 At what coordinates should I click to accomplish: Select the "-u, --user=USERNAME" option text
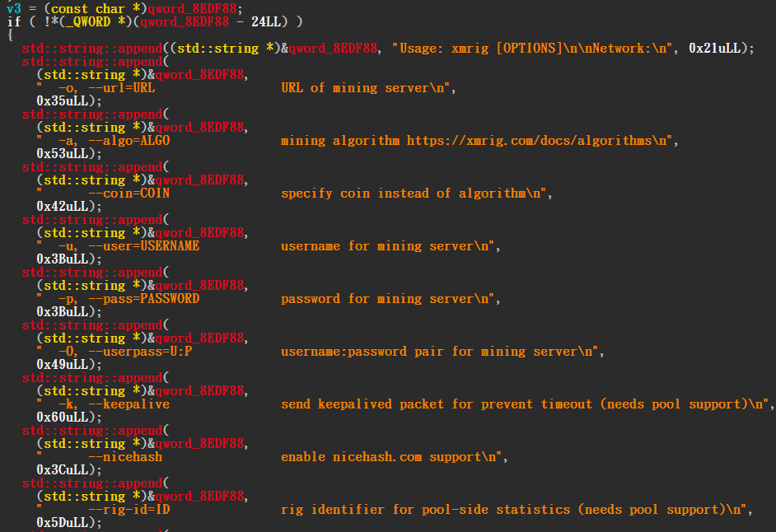(129, 246)
